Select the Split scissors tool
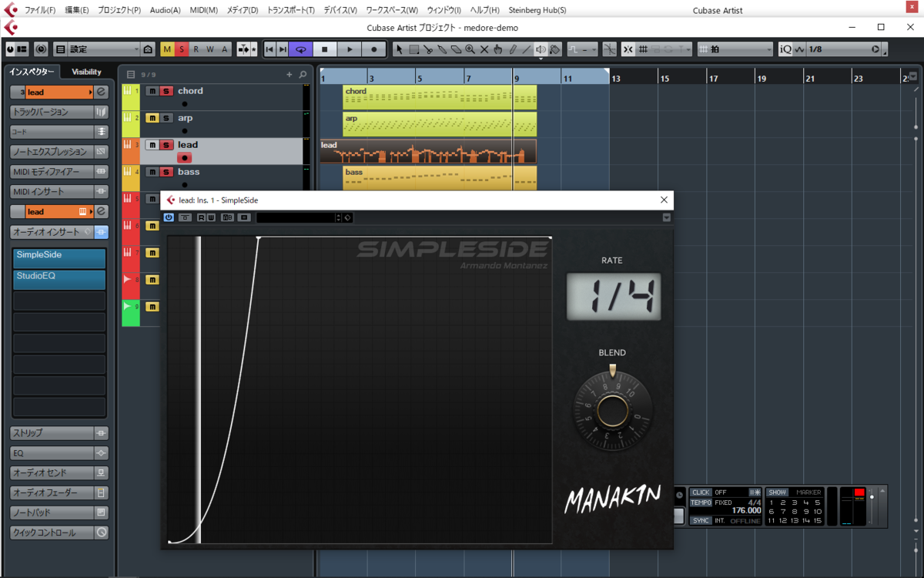Screen dimensions: 924x578 point(427,49)
